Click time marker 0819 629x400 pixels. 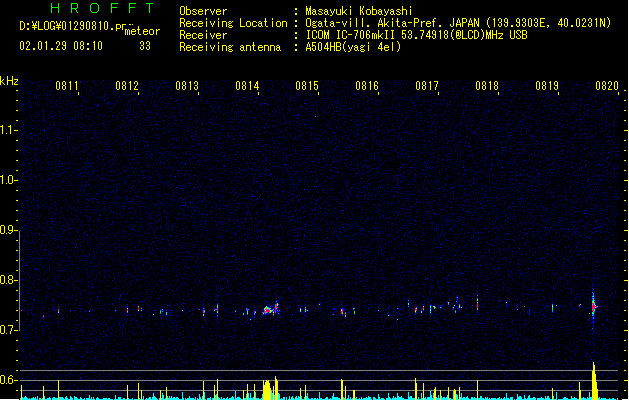click(x=547, y=86)
